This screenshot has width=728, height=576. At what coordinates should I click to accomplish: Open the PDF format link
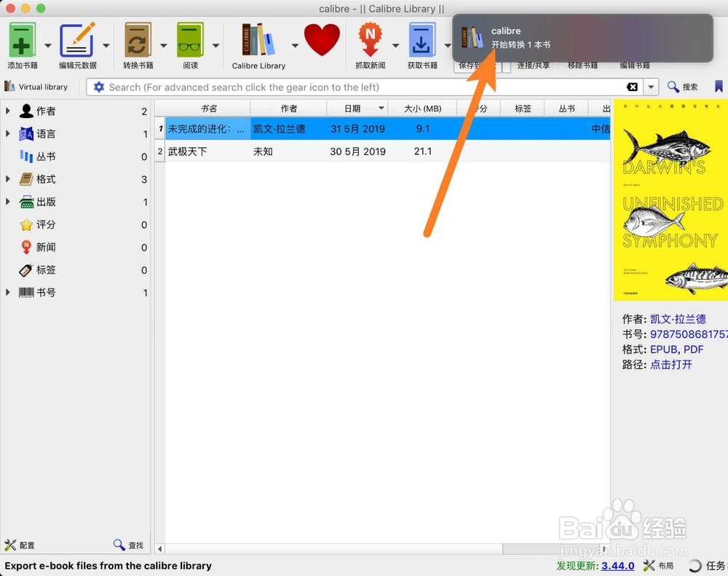693,350
